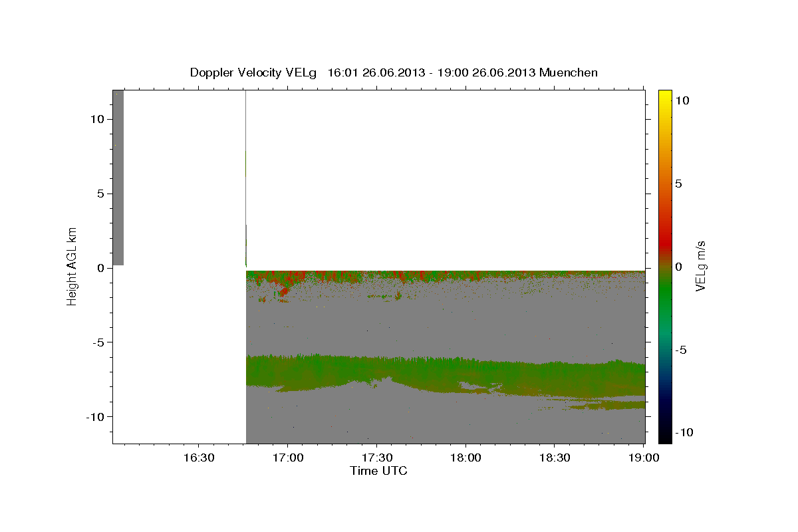
Task: Click the red-green turbulent layer just below 0 km
Action: coord(446,276)
